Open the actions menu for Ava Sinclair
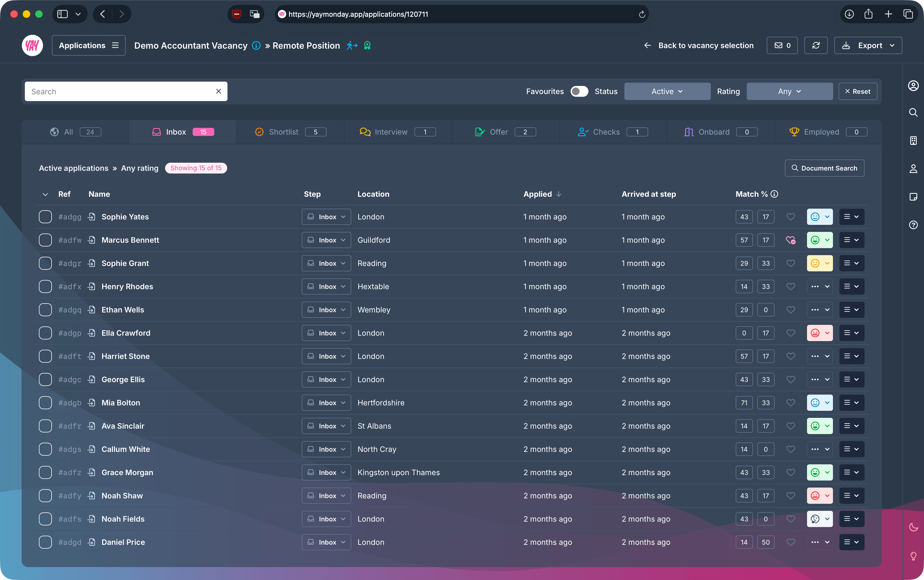This screenshot has height=580, width=924. pyautogui.click(x=852, y=426)
